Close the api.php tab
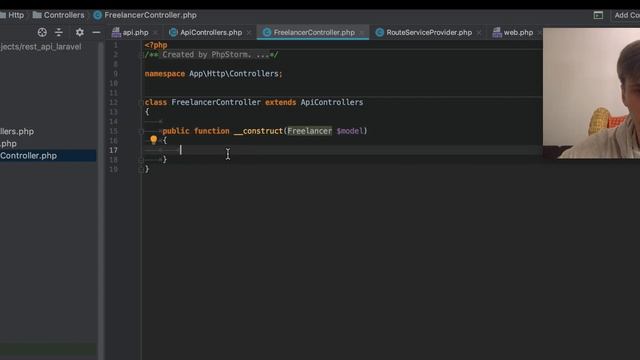This screenshot has width=640, height=360. click(x=156, y=33)
